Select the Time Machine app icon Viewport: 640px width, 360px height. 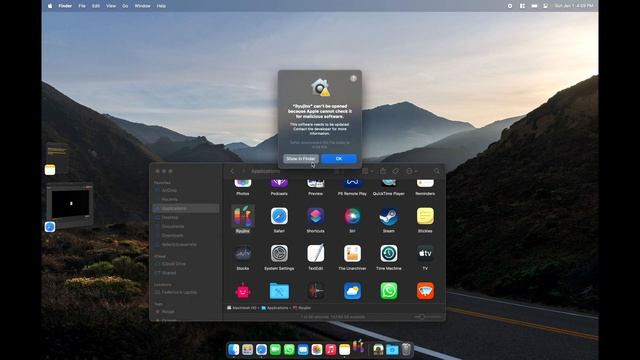click(389, 253)
